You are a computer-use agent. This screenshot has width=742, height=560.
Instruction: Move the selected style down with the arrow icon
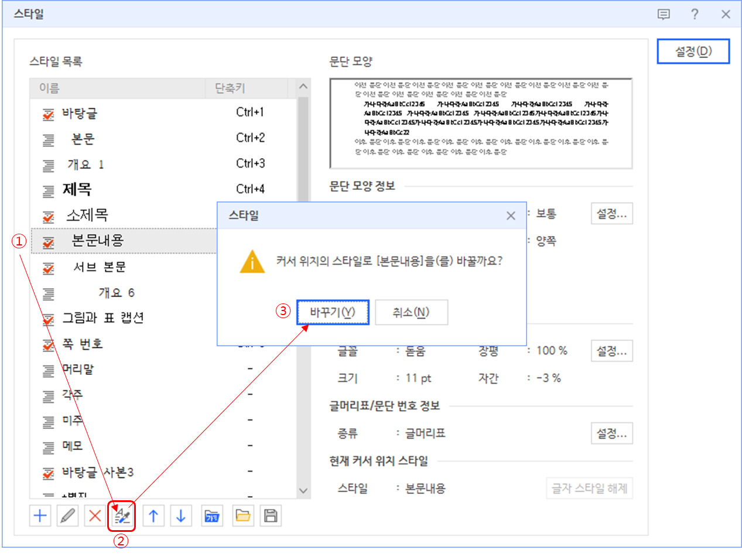click(x=182, y=516)
